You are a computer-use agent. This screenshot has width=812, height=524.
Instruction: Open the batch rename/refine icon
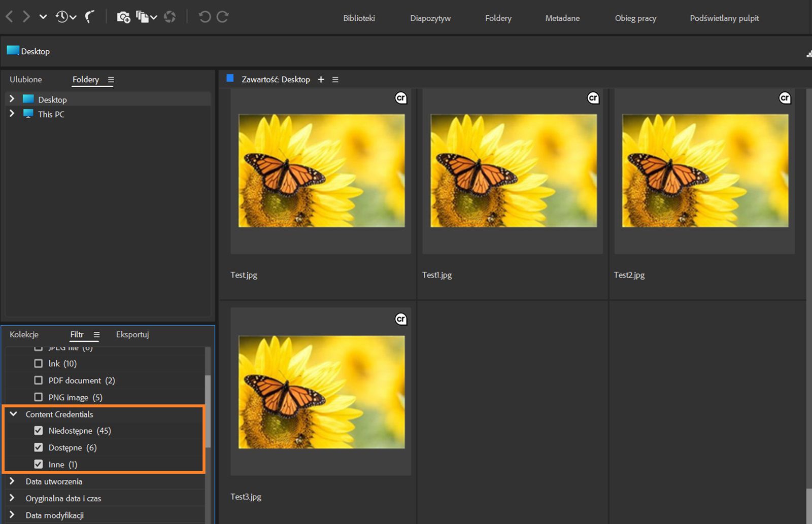coord(143,17)
